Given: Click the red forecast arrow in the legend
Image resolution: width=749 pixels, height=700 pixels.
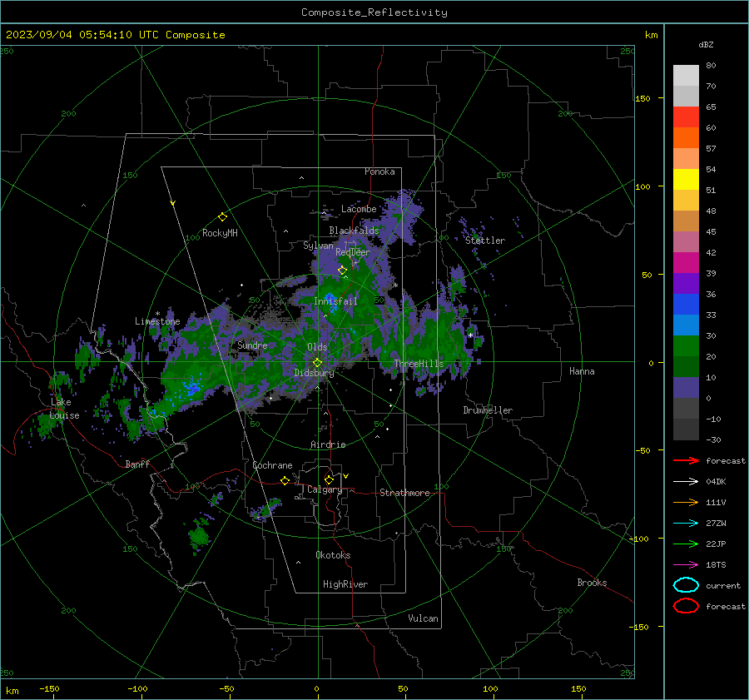Looking at the screenshot, I should click(686, 460).
